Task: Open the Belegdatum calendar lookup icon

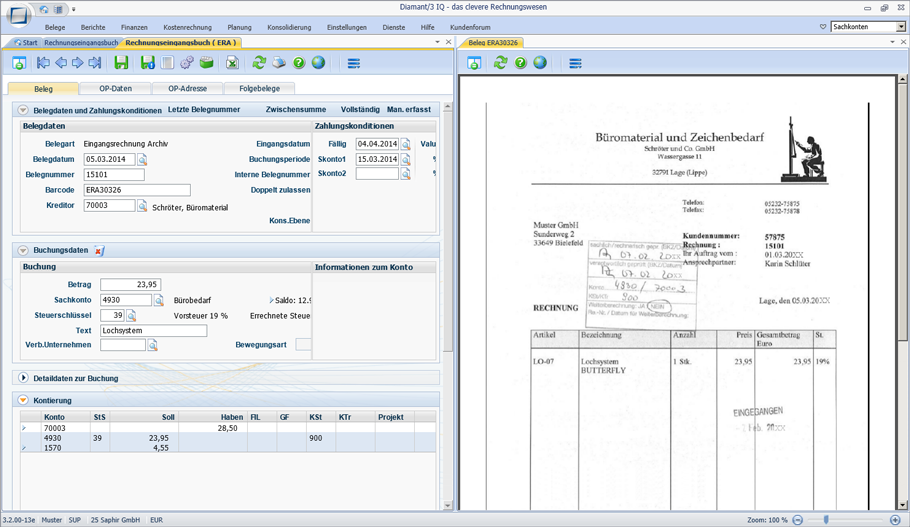Action: click(x=142, y=159)
